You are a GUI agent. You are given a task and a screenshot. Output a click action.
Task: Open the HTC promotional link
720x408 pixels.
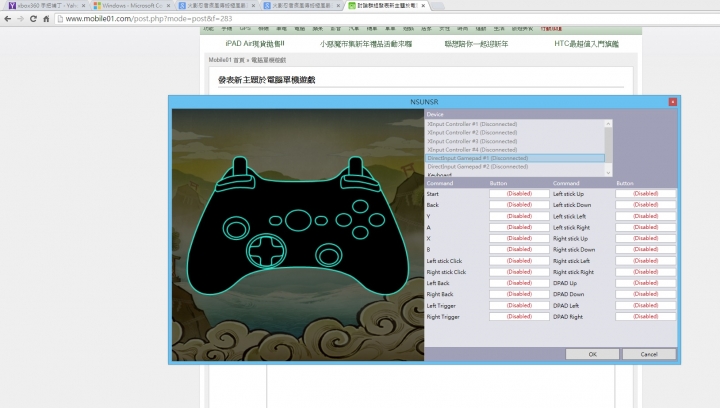click(x=586, y=44)
